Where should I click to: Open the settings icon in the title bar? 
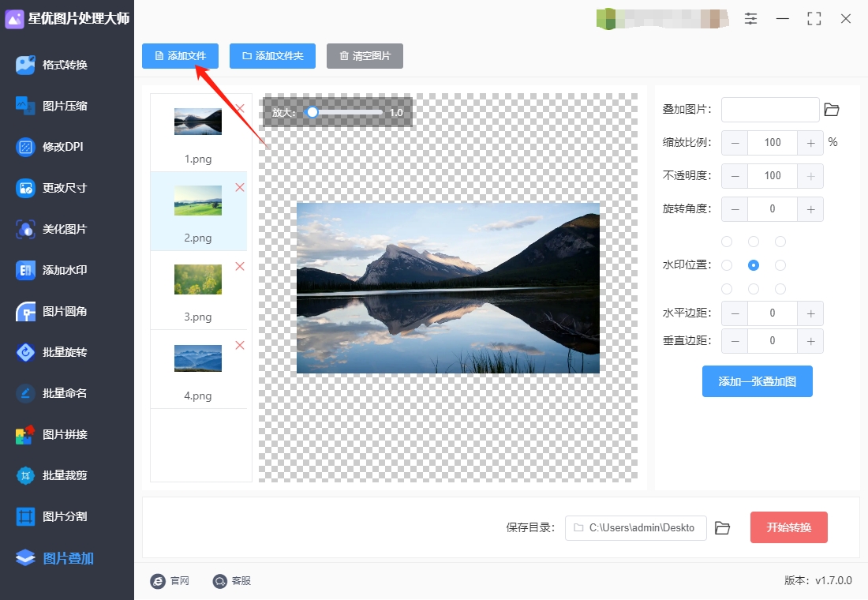pos(750,18)
